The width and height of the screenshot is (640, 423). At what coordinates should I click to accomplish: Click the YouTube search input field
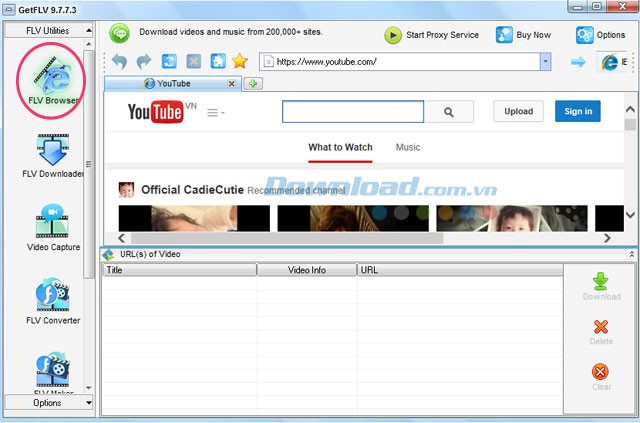pos(359,112)
